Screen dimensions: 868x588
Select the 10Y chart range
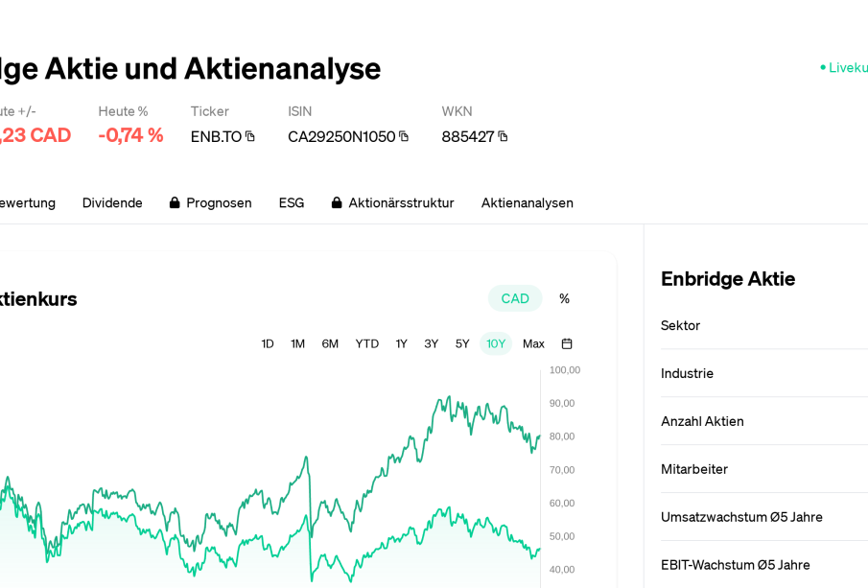click(x=496, y=343)
